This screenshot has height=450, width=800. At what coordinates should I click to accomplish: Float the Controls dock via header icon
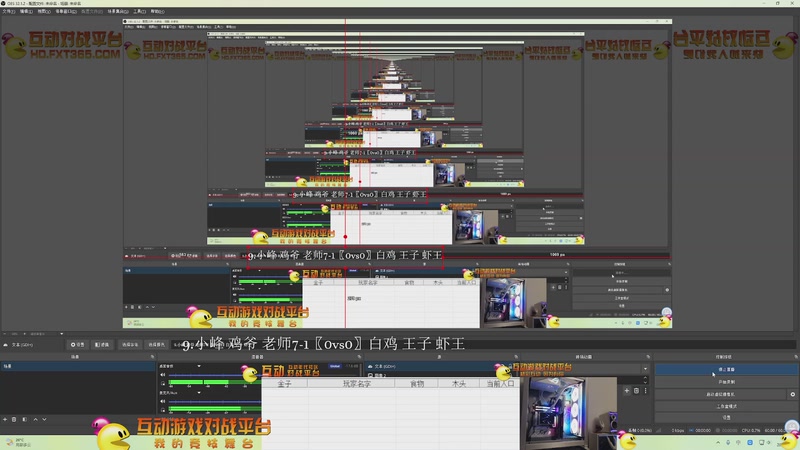[795, 357]
